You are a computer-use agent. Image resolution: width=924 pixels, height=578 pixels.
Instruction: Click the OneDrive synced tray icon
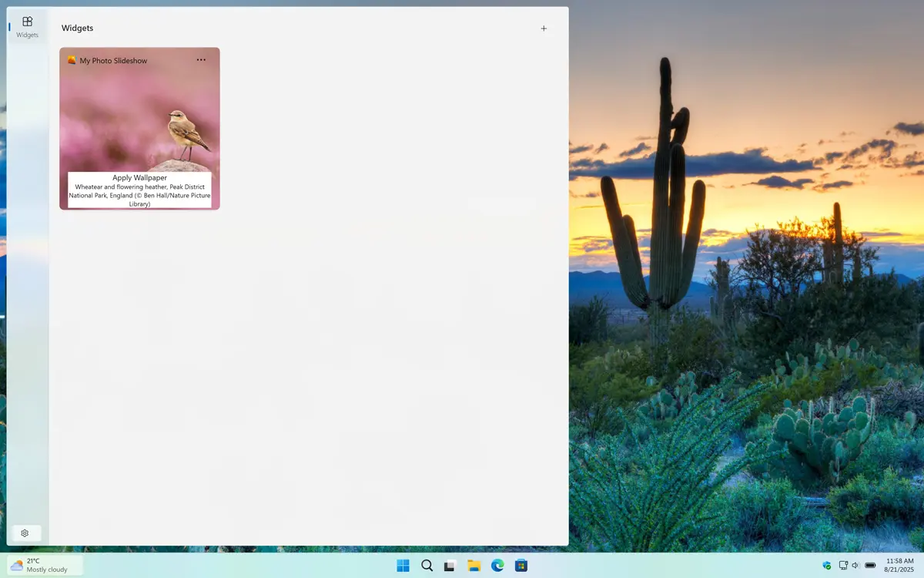click(x=827, y=566)
